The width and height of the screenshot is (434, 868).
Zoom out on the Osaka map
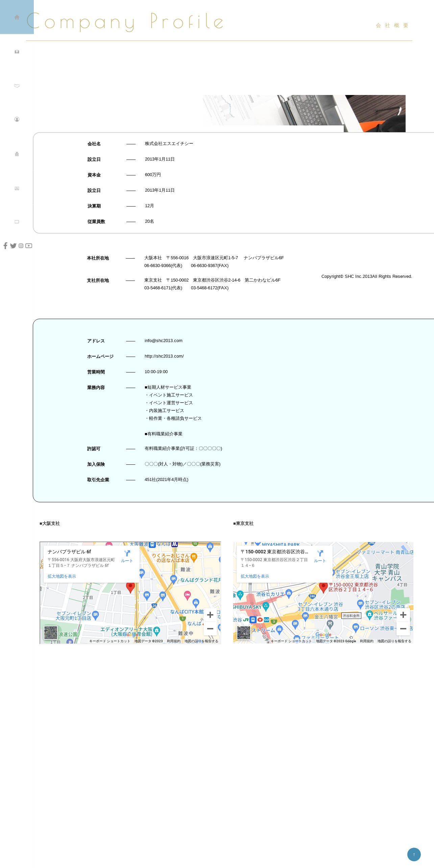pos(210,629)
